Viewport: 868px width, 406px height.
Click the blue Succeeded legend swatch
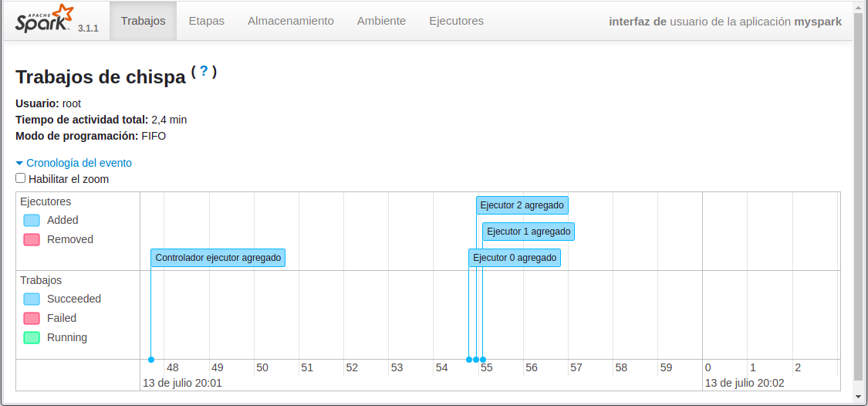tap(32, 299)
